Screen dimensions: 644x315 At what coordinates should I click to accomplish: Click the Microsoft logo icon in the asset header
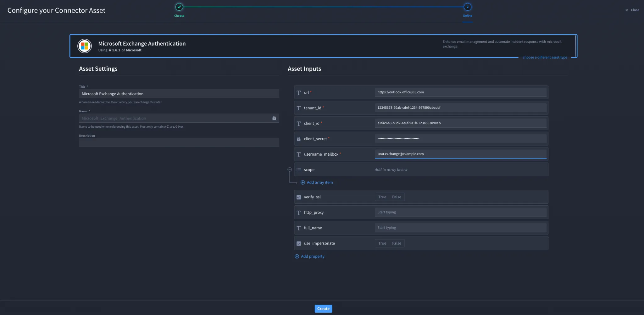85,46
